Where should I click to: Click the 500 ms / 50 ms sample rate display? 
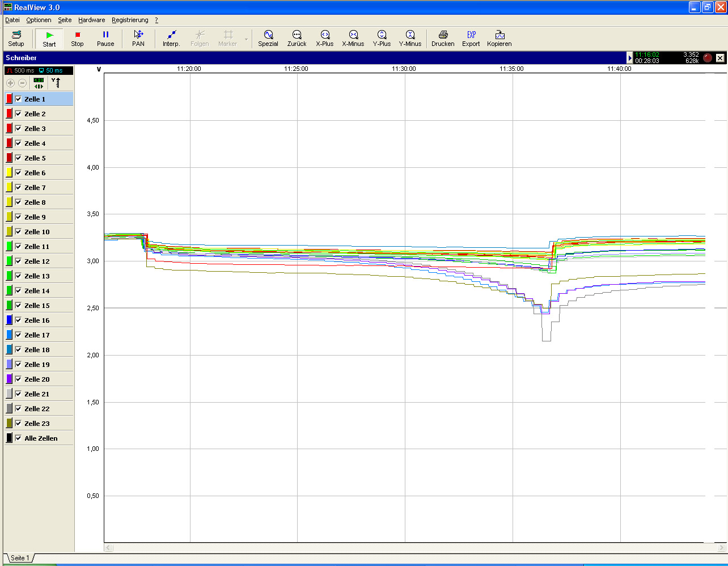39,70
